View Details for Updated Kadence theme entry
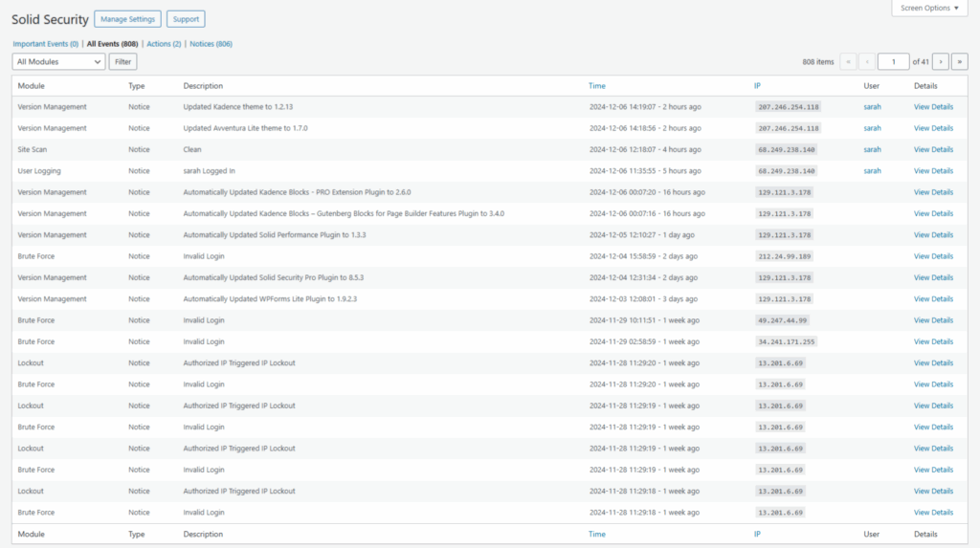 [x=933, y=107]
